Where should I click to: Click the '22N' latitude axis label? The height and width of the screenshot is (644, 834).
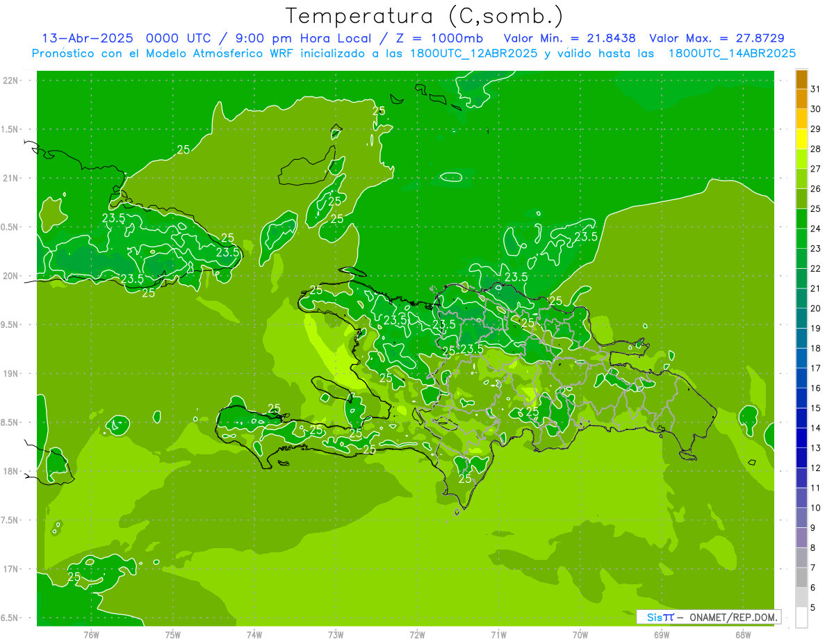[x=11, y=81]
